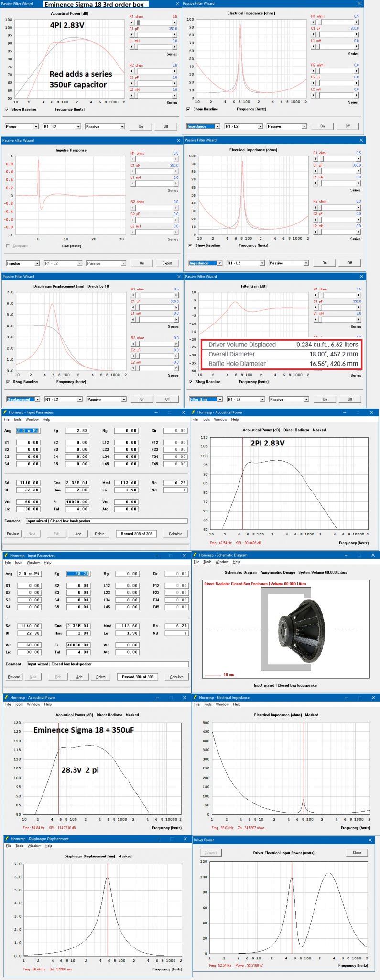
Task: Close the Hornresp Schematic Diagram window
Action: tap(372, 555)
